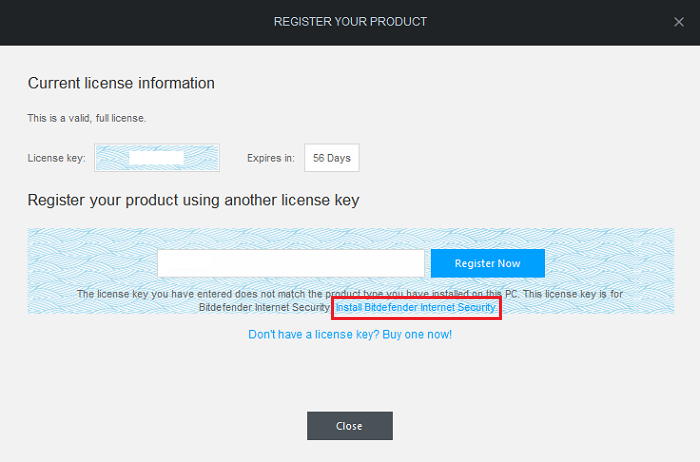Click the gray Close button

(x=349, y=426)
